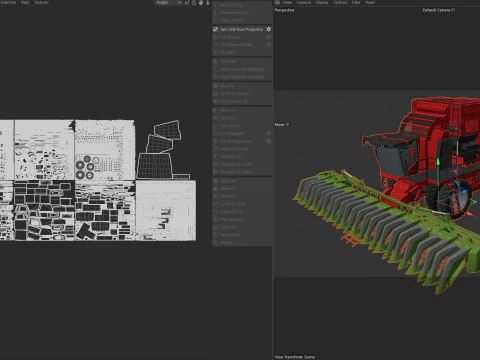Click the Move tool indicator in viewport
480x360 pixels.
tap(282, 125)
